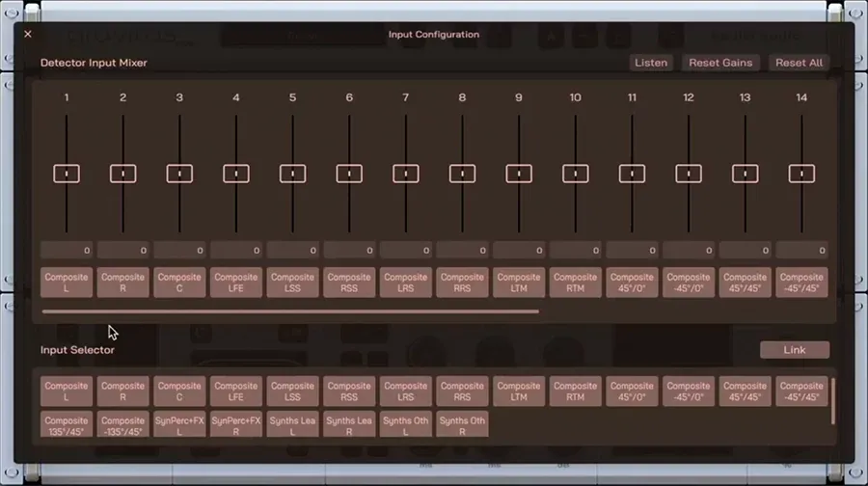Click Reset Gains
This screenshot has height=486, width=868.
[720, 63]
